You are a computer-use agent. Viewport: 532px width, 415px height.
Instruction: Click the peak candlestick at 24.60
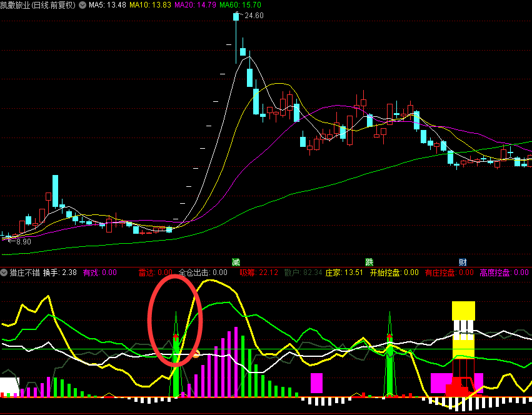click(236, 17)
